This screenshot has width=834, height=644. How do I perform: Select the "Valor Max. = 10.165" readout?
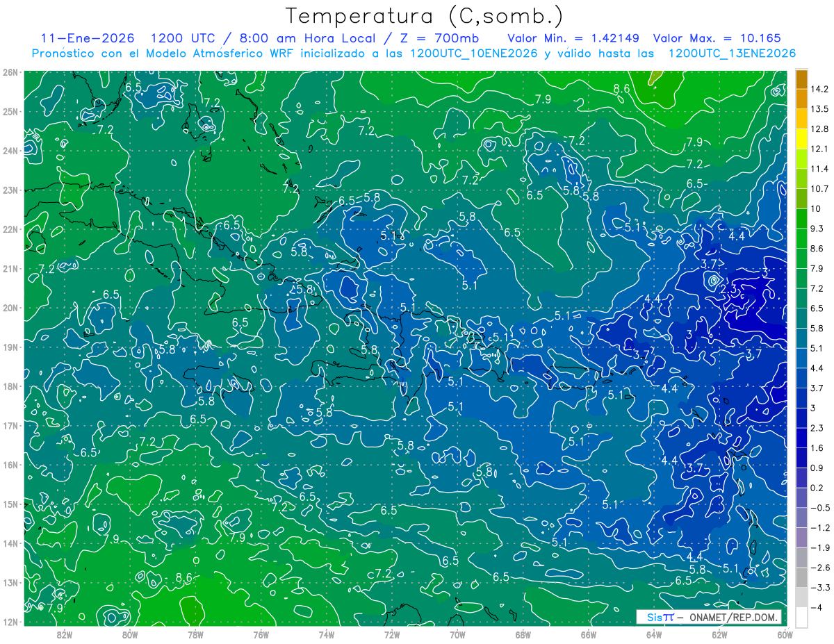pyautogui.click(x=717, y=38)
